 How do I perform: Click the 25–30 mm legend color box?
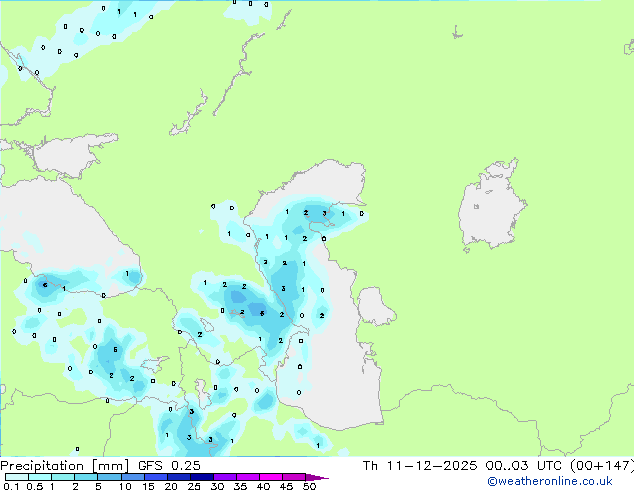pyautogui.click(x=202, y=477)
